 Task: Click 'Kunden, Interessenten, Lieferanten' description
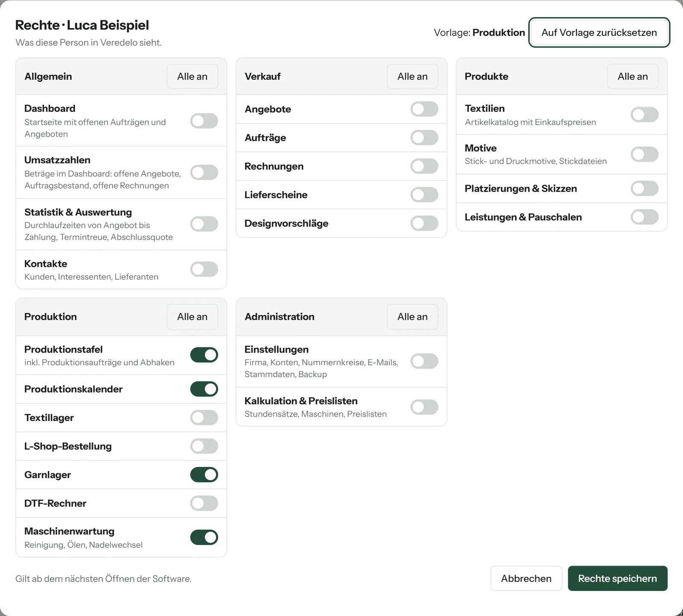[91, 277]
